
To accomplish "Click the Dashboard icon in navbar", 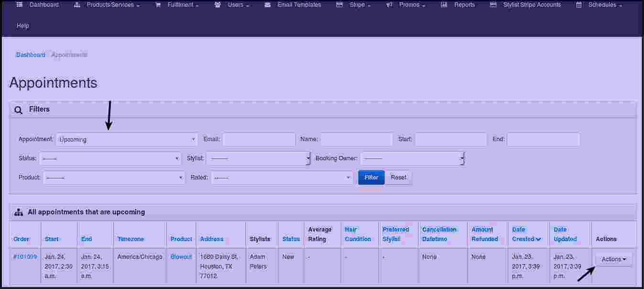I will [20, 5].
